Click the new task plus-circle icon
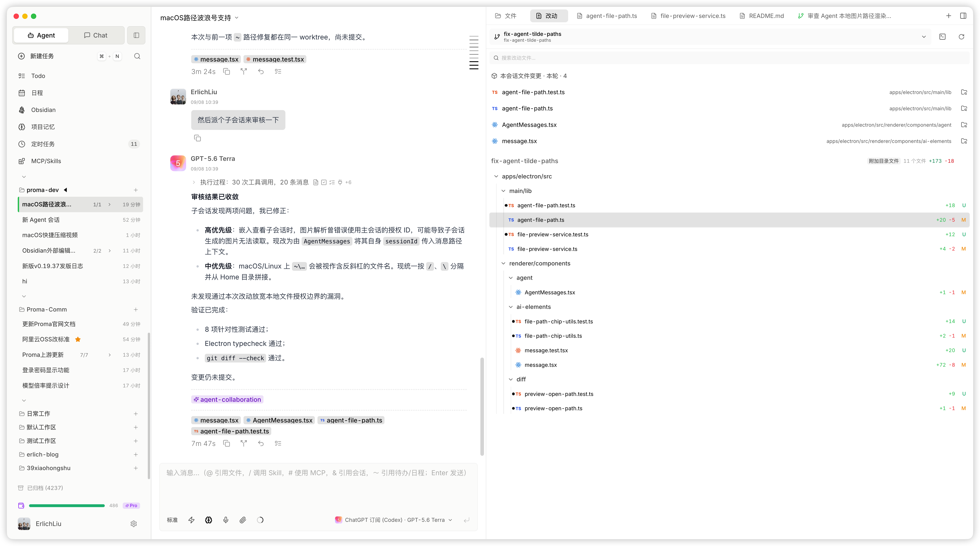The width and height of the screenshot is (980, 546). [22, 56]
